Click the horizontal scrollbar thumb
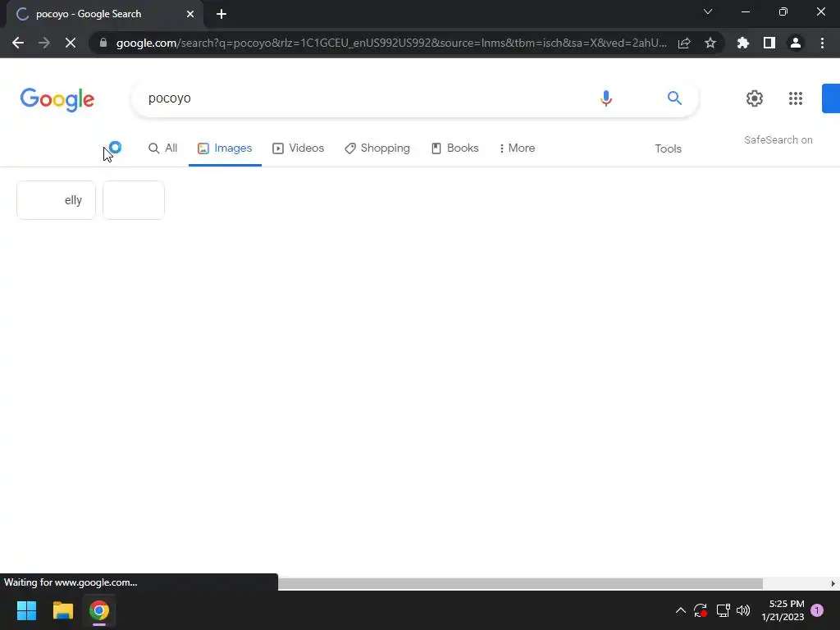Image resolution: width=840 pixels, height=630 pixels. click(x=520, y=583)
